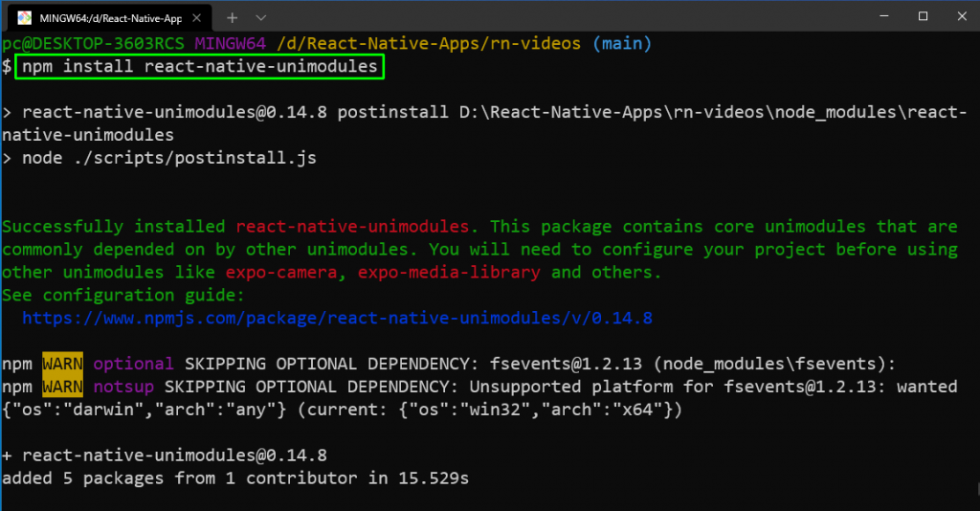The image size is (980, 511).
Task: Click 'See configuration guide:' text
Action: click(123, 295)
